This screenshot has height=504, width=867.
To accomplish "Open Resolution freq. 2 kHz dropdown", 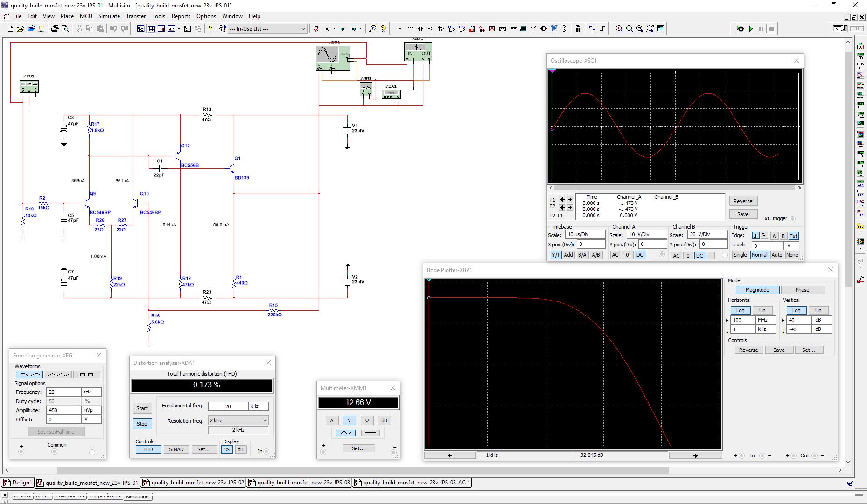I will 238,420.
